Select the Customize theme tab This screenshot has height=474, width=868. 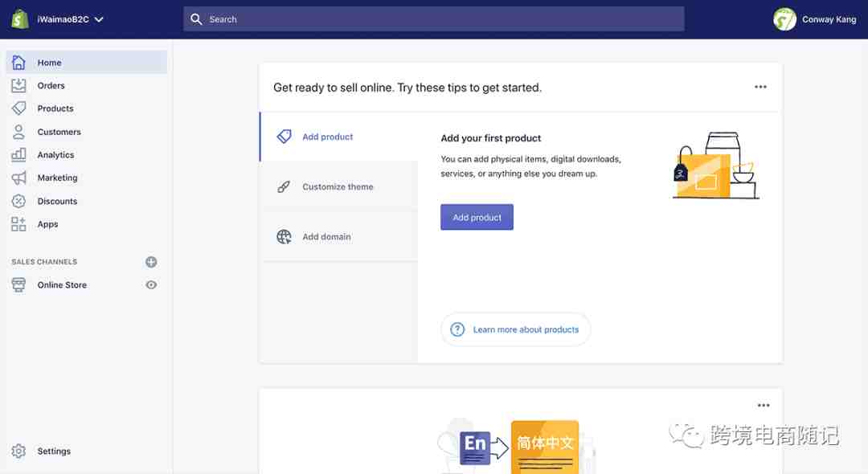[x=338, y=187]
